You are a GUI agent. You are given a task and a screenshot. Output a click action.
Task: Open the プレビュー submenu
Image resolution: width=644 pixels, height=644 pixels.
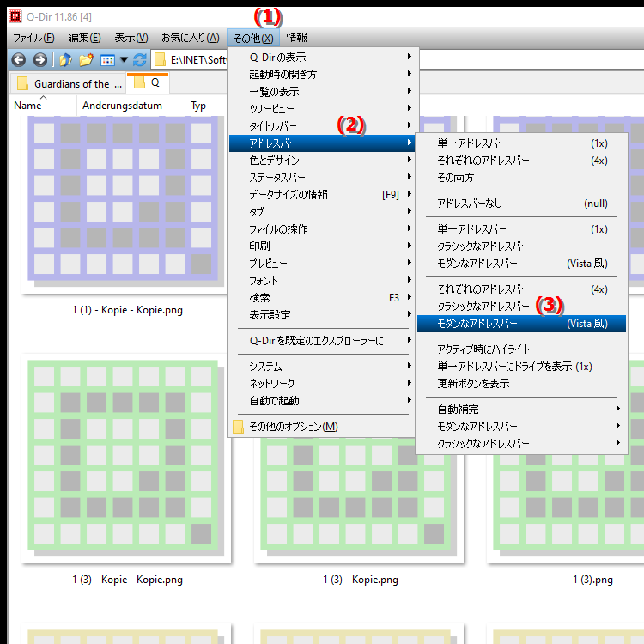coord(322,264)
